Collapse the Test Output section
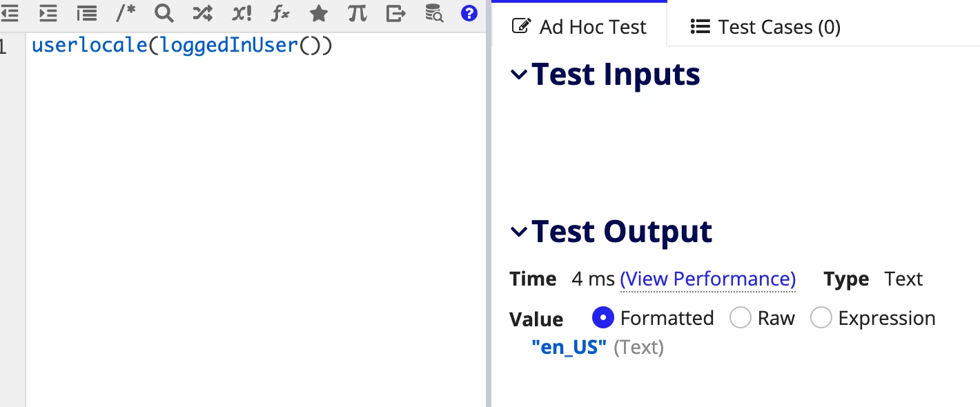 [518, 232]
